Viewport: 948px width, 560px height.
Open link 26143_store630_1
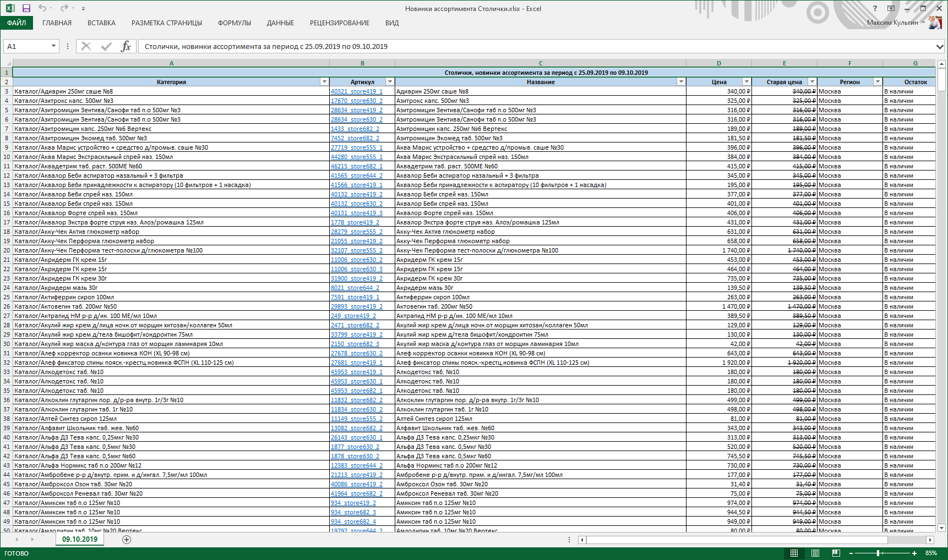coord(357,437)
